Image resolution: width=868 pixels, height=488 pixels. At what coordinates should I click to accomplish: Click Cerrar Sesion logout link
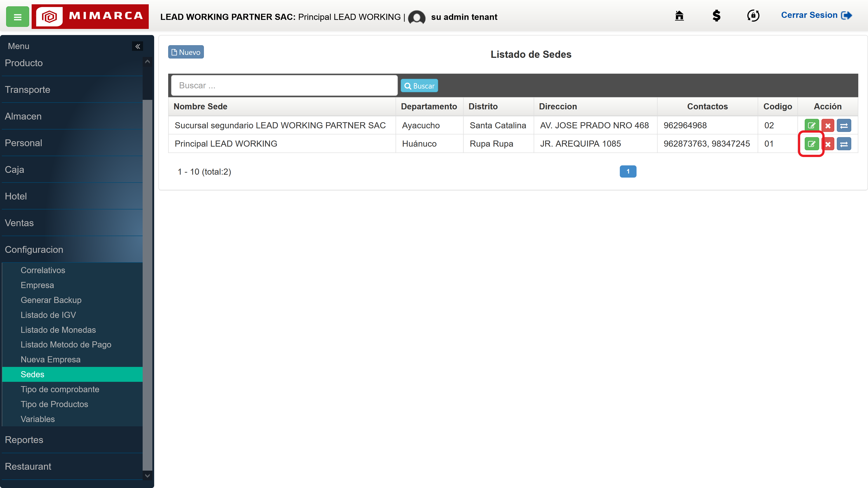point(816,15)
